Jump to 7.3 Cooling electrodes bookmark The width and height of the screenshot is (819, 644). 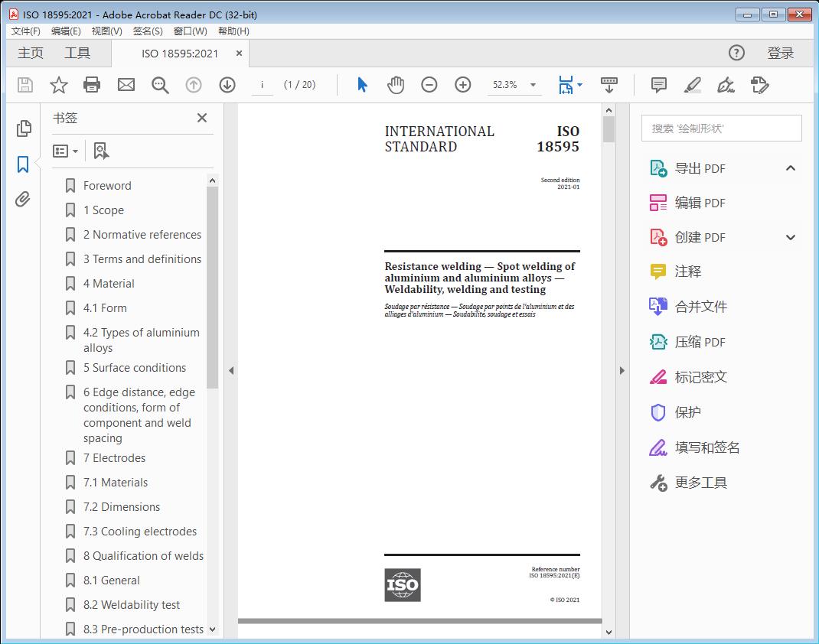[140, 532]
